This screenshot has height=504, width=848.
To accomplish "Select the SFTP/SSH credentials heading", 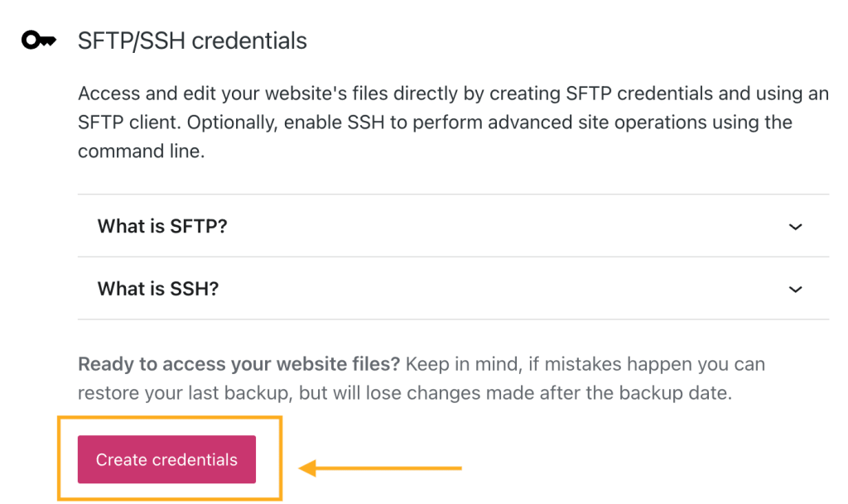I will point(192,41).
